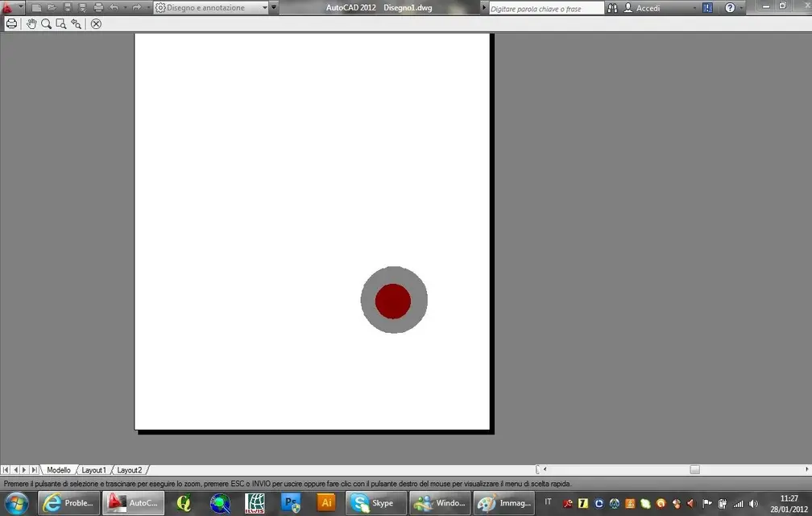Viewport: 812px width, 516px height.
Task: Open the Disegno e annotazione workspace dropdown
Action: click(x=211, y=8)
